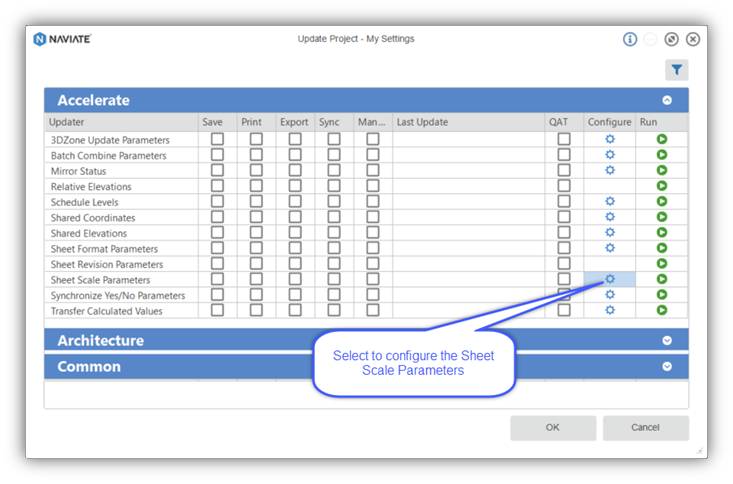Run Transfer Calculated Values updater
The image size is (733, 484).
[661, 310]
